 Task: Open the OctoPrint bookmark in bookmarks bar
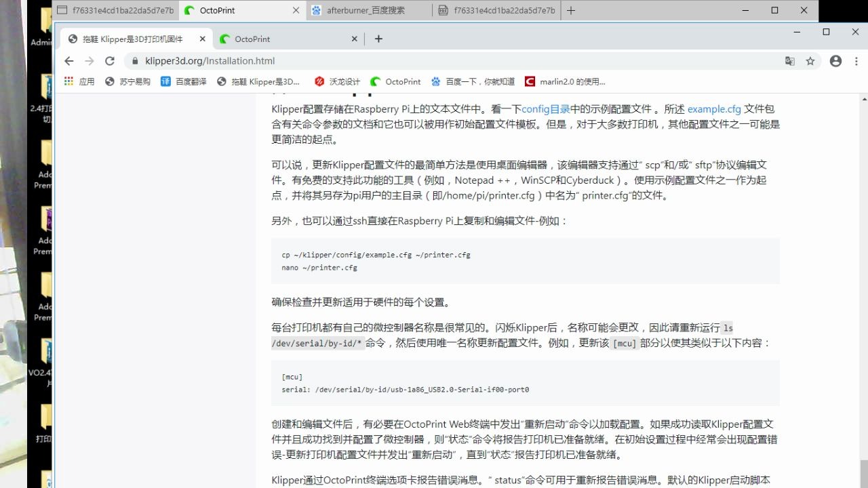(x=396, y=81)
